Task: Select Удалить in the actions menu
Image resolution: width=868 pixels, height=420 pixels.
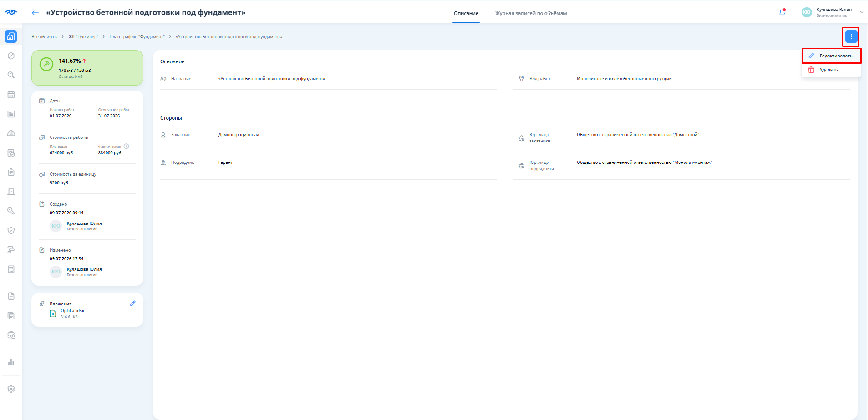Action: click(831, 70)
